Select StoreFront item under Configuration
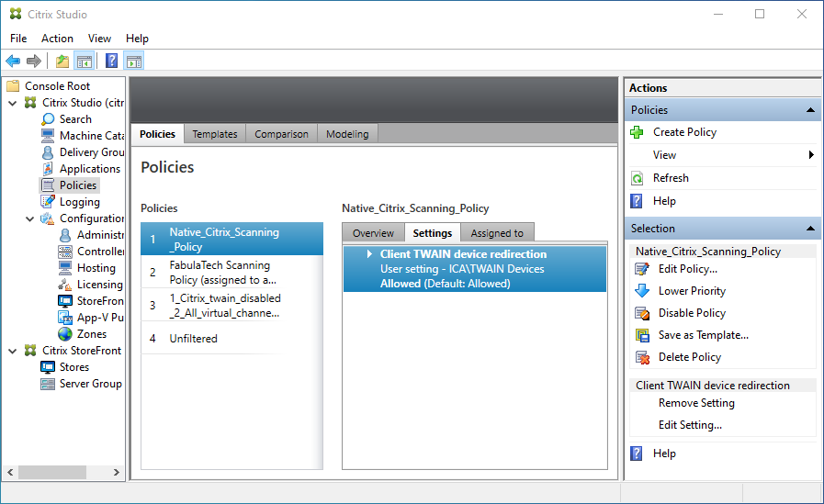The width and height of the screenshot is (824, 504). [100, 301]
